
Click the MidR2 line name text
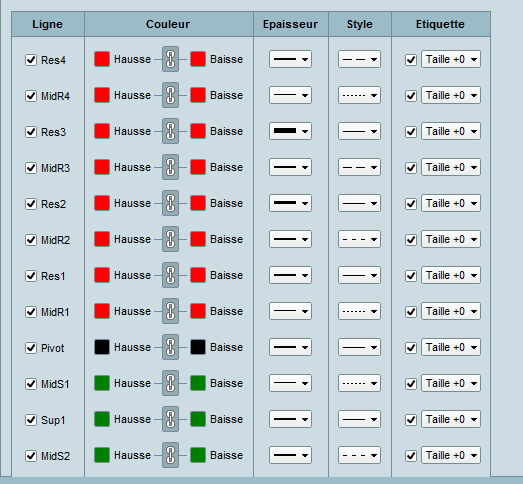[55, 240]
